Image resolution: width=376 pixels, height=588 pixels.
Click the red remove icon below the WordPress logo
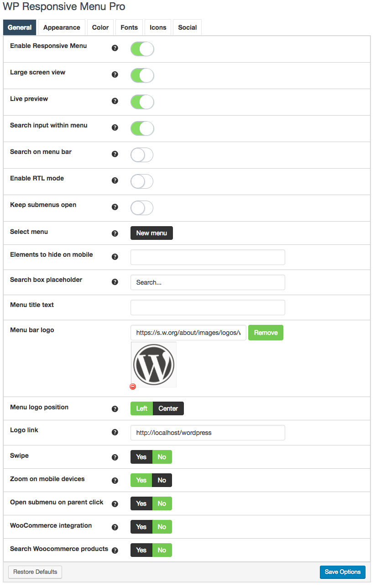133,386
